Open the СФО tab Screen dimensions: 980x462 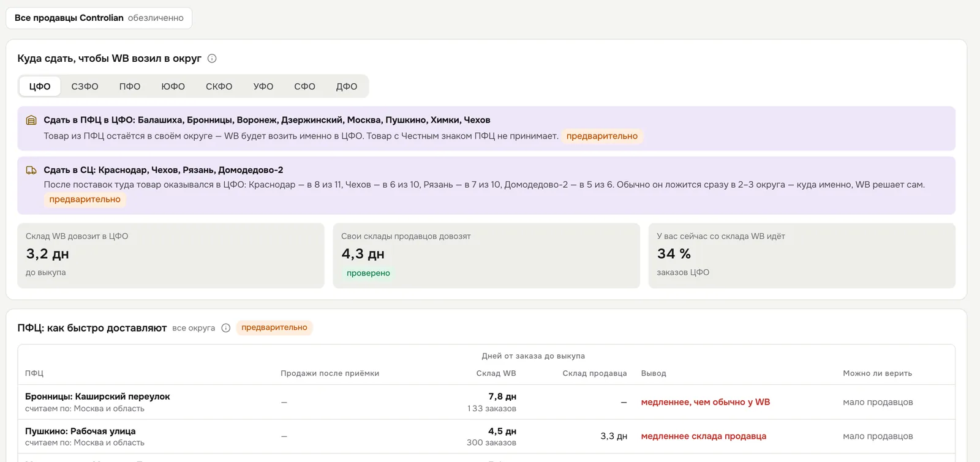[304, 86]
